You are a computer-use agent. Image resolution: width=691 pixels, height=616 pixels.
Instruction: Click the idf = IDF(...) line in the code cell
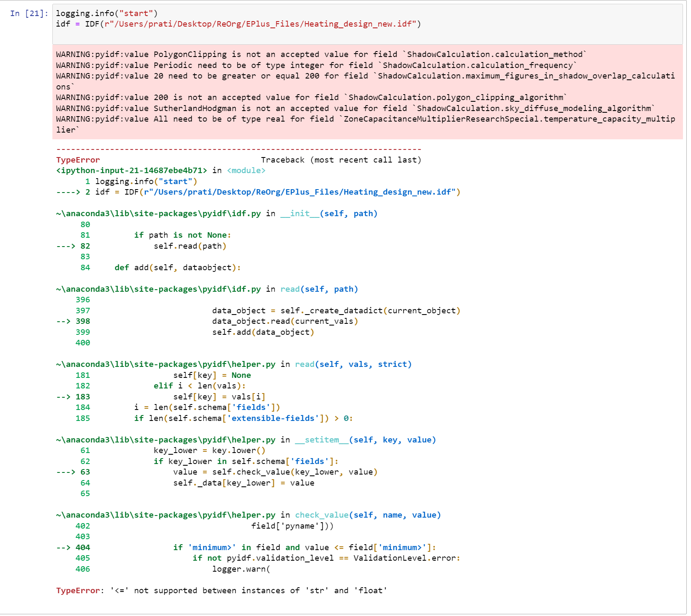238,24
